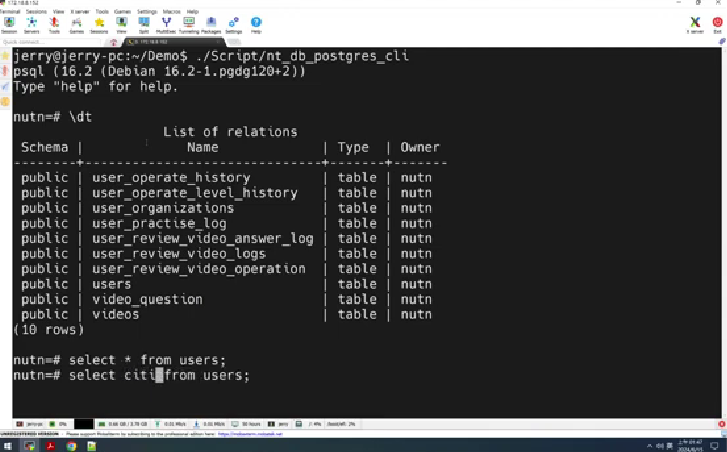Open the red tools sidebar icon

click(5, 71)
